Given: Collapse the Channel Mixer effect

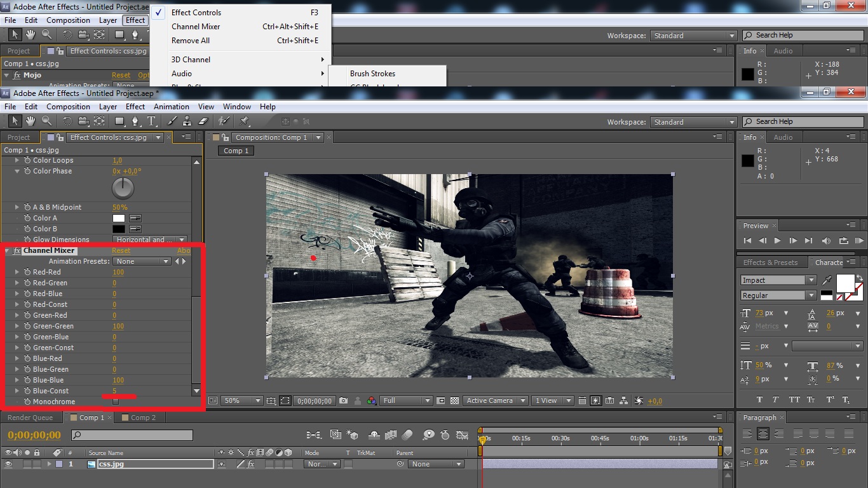Looking at the screenshot, I should [7, 250].
